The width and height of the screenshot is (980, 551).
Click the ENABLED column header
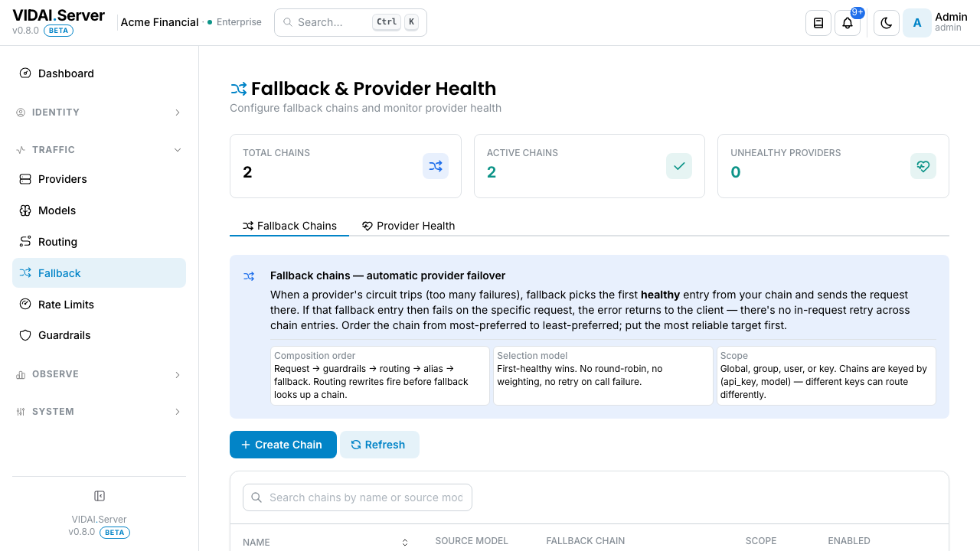(x=849, y=541)
